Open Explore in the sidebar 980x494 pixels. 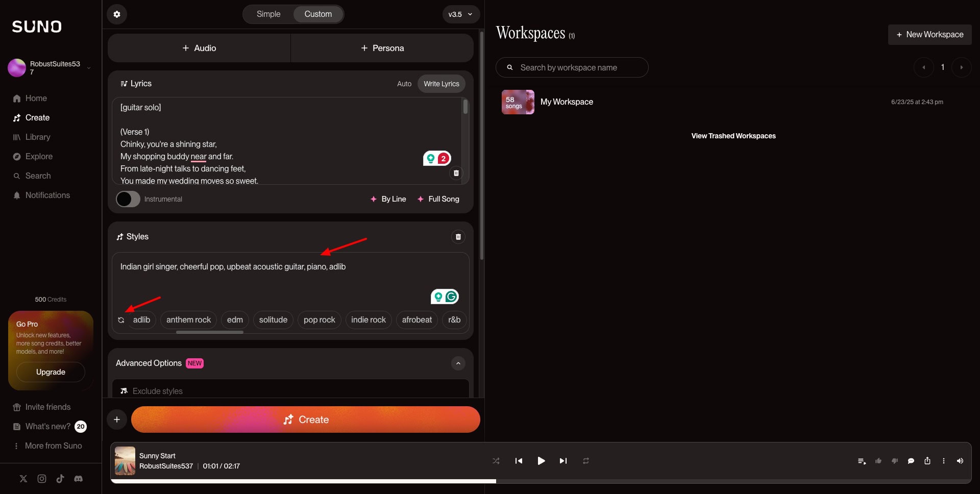pyautogui.click(x=39, y=157)
